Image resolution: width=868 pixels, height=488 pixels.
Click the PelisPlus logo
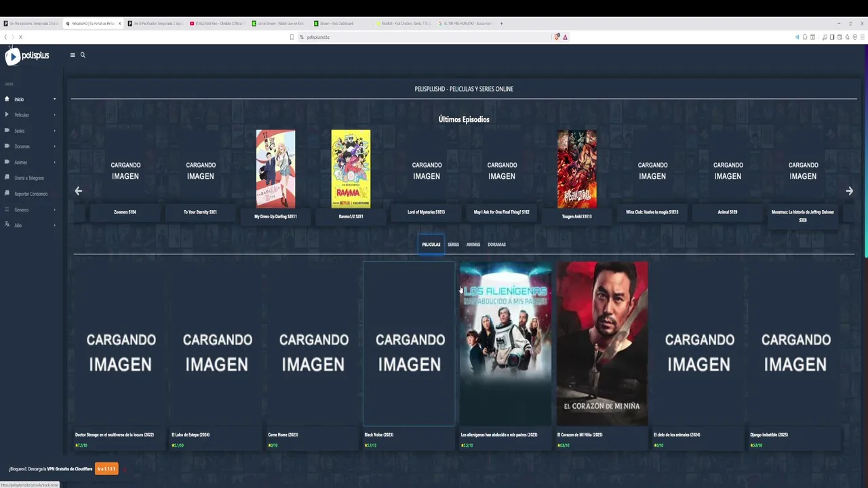coord(27,56)
